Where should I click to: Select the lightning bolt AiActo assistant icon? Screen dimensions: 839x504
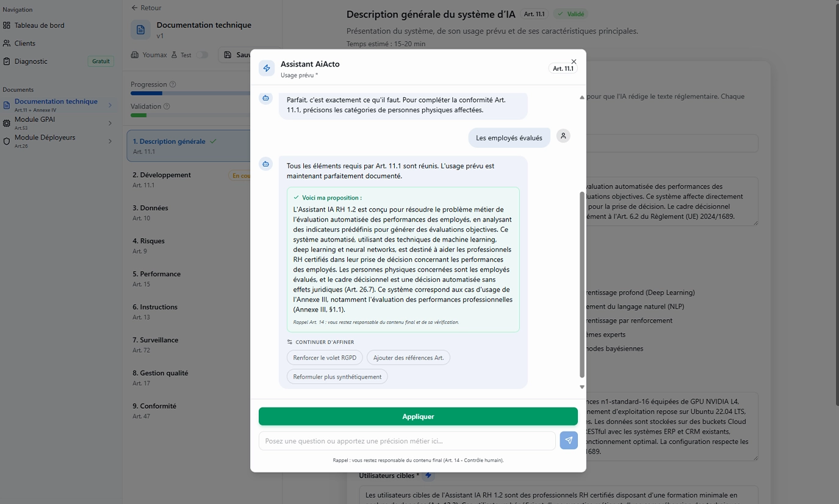(x=267, y=68)
